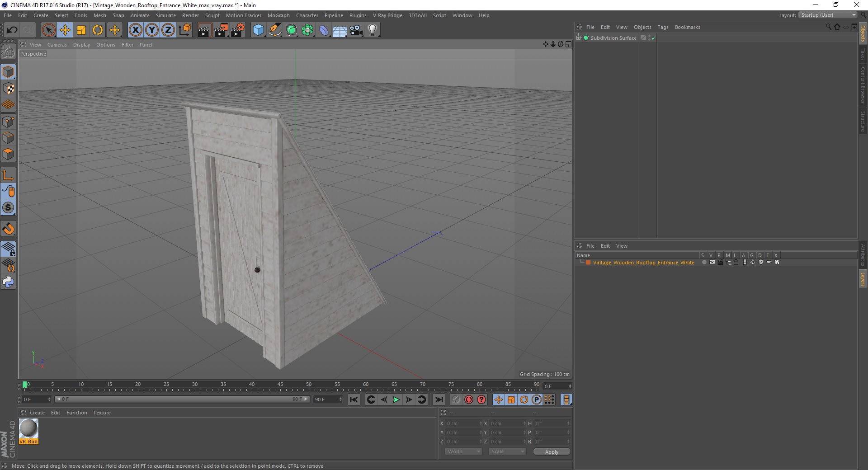Switch to Points mode
The height and width of the screenshot is (470, 868).
[8, 122]
